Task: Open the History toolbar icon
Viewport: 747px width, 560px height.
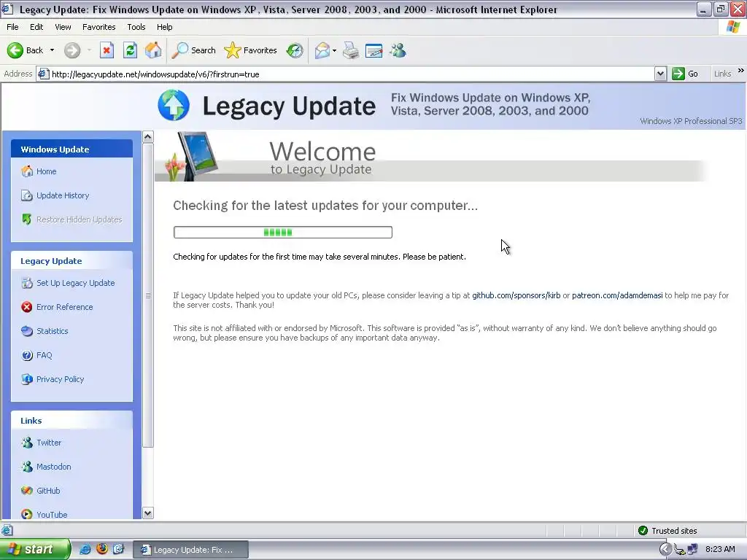Action: [x=295, y=50]
